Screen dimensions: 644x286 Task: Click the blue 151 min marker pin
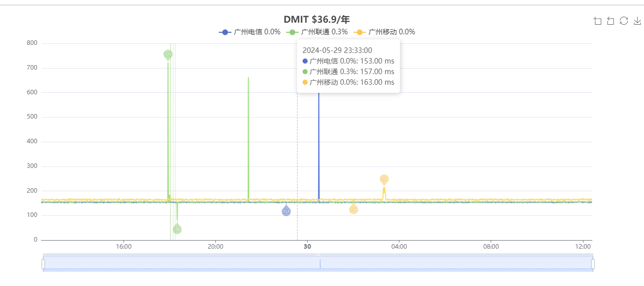coord(286,211)
